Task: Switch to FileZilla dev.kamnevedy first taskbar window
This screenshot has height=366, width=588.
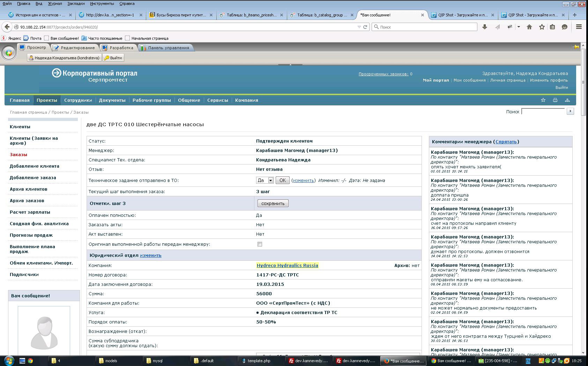Action: [x=308, y=361]
